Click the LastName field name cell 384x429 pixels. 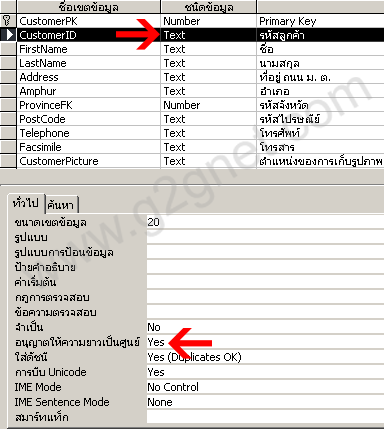point(89,63)
